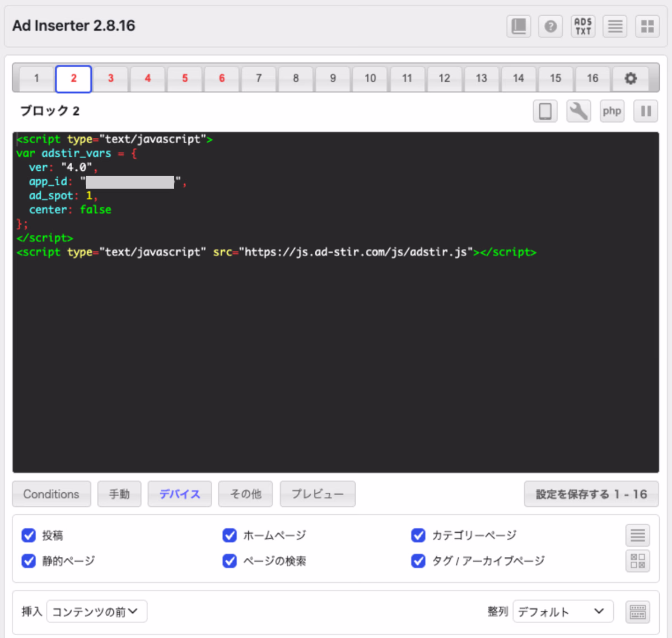Image resolution: width=672 pixels, height=638 pixels.
Task: Click the masked app_id value
Action: point(130,182)
